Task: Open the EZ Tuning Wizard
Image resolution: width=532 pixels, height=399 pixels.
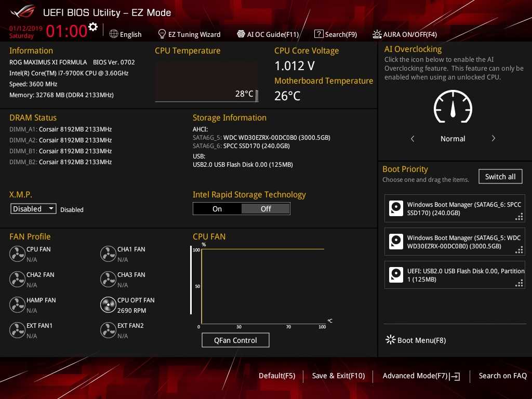Action: [189, 34]
